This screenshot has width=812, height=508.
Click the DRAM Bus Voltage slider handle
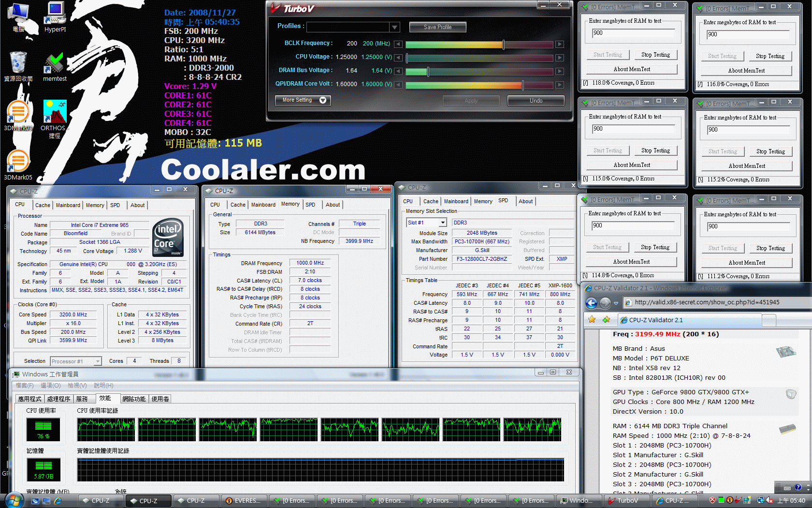(428, 72)
